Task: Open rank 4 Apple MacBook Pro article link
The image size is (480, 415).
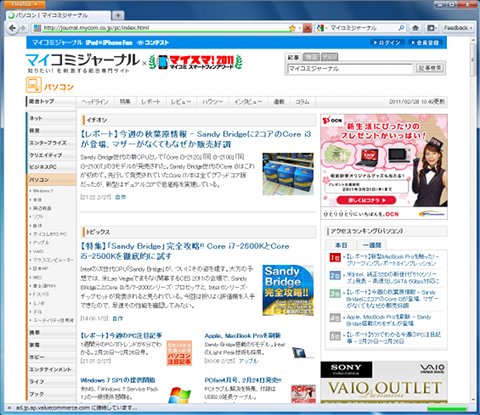Action: 389,320
